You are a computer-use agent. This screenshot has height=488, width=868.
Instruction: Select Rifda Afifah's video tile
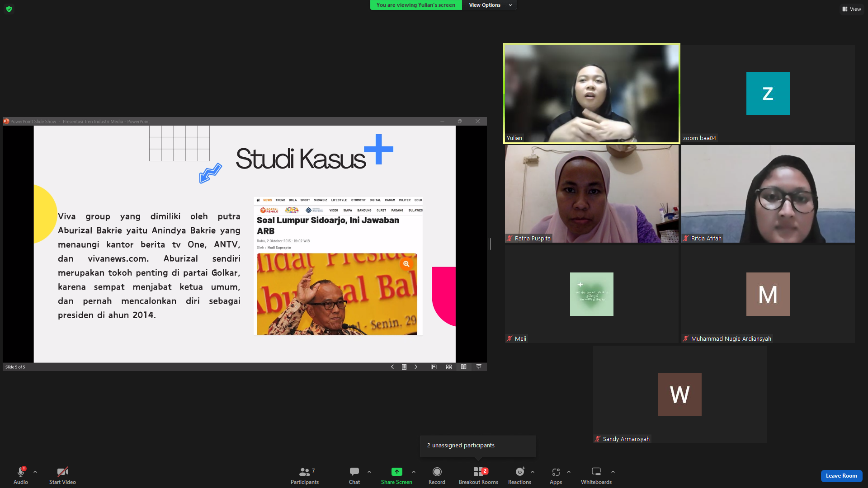768,194
